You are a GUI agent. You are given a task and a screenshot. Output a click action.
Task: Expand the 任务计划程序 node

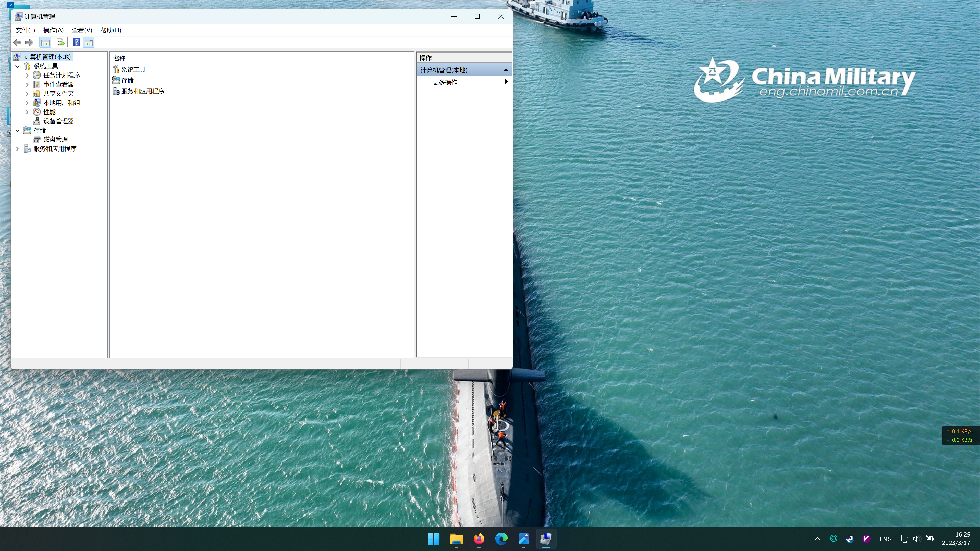27,75
